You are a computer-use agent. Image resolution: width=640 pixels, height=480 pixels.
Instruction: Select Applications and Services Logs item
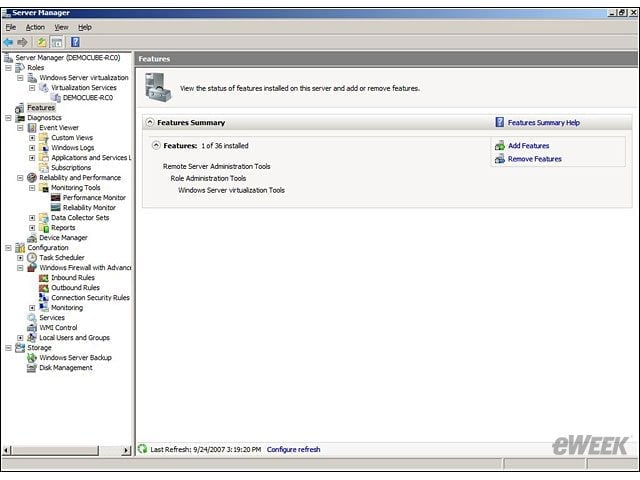tap(91, 158)
